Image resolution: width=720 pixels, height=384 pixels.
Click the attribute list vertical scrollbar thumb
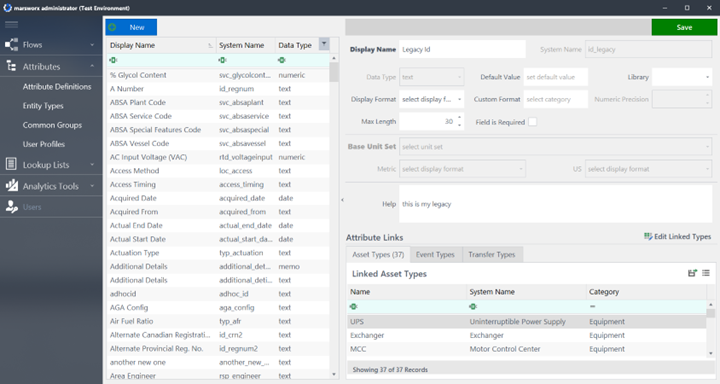334,73
